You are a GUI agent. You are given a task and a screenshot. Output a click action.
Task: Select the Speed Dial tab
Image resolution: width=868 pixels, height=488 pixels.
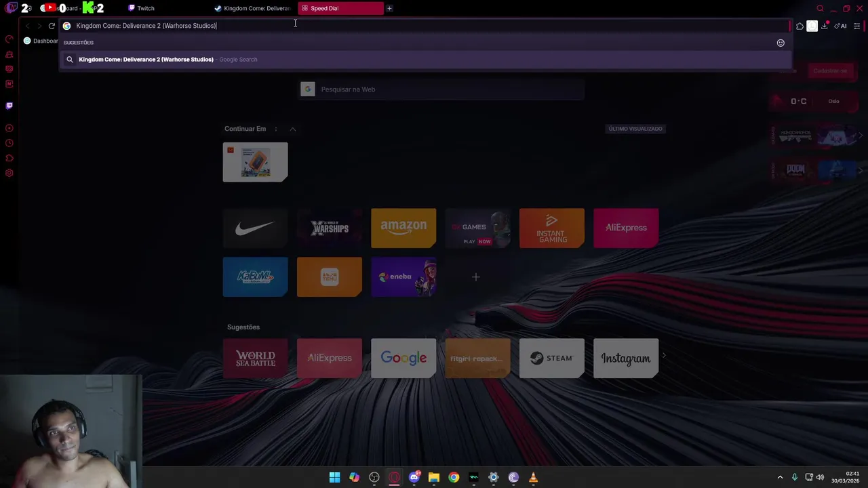(x=339, y=8)
